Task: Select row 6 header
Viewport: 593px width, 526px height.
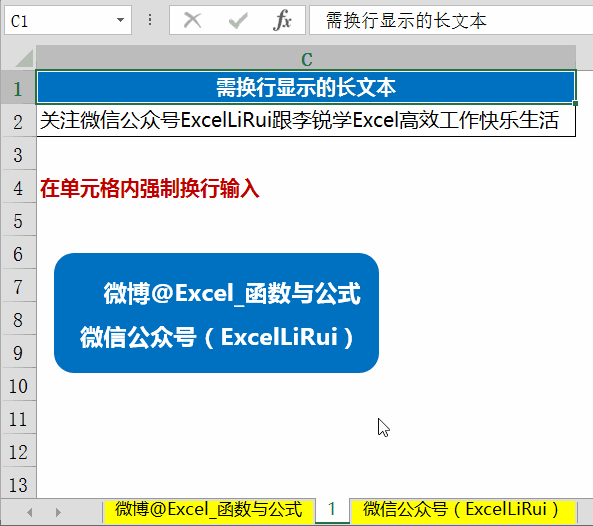Action: click(x=18, y=253)
